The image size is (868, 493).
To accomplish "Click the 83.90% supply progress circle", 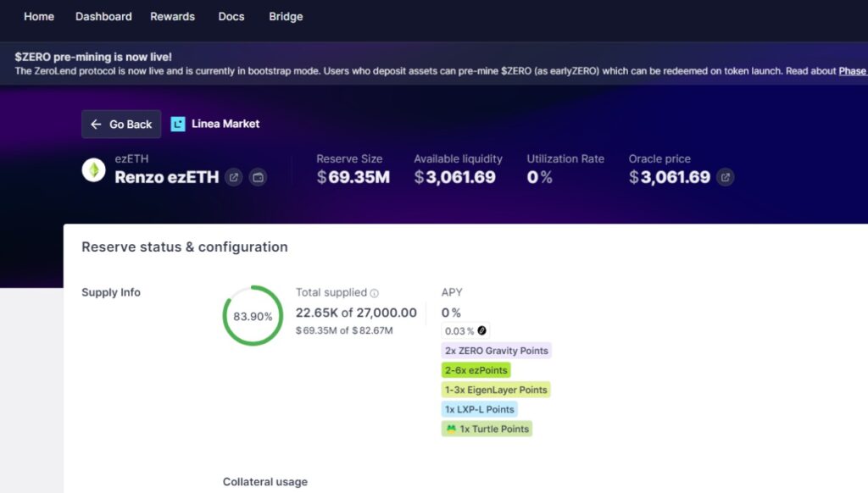I will (x=253, y=316).
